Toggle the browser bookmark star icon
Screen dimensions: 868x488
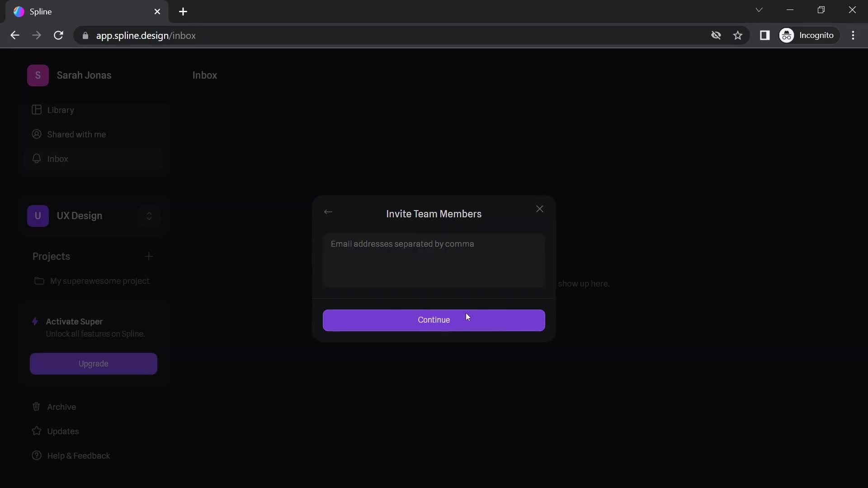pyautogui.click(x=738, y=35)
